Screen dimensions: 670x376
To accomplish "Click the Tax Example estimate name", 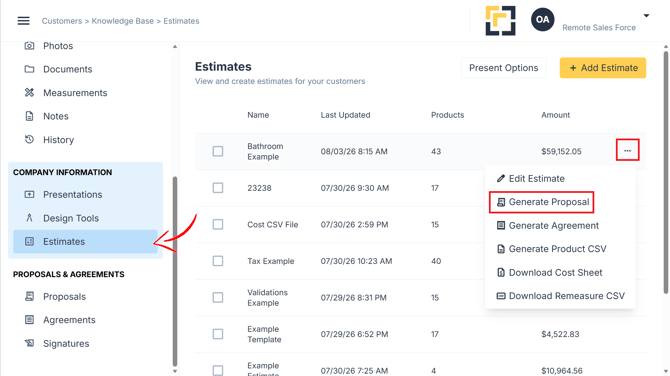I will pyautogui.click(x=270, y=261).
